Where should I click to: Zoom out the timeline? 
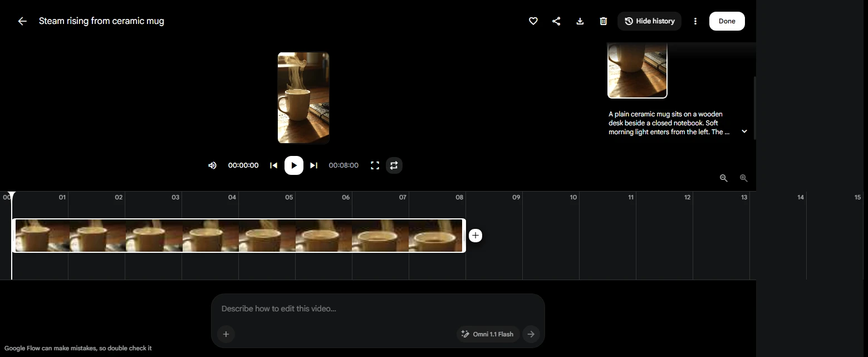coord(724,178)
